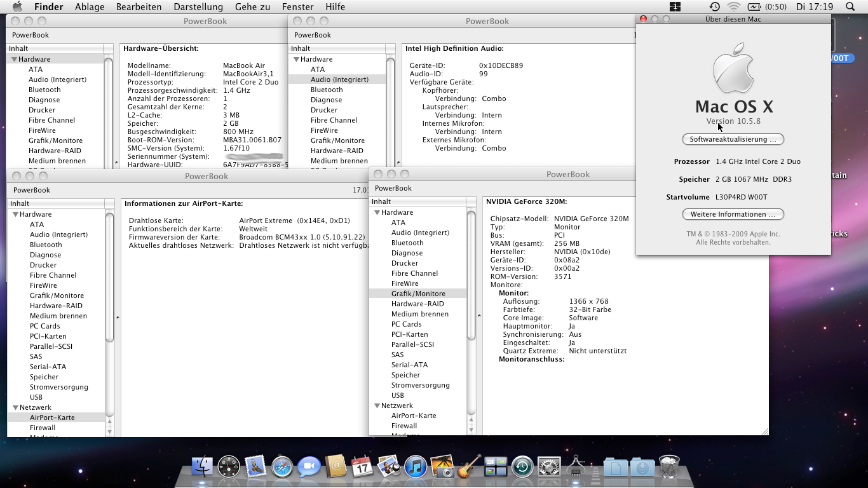Click the menu bar clock Di 17:19

pos(814,7)
